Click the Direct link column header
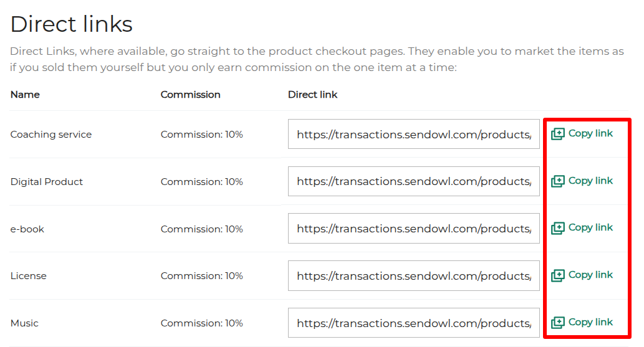Screen dimensions: 644x347 312,95
